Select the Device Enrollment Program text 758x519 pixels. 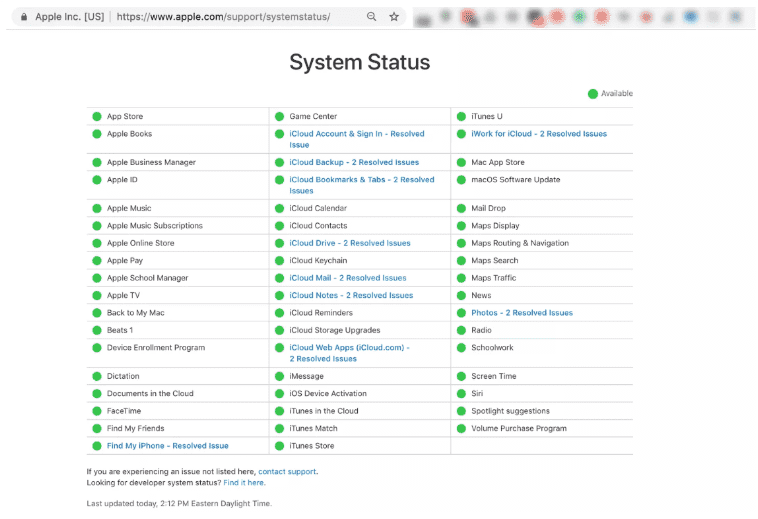(156, 347)
